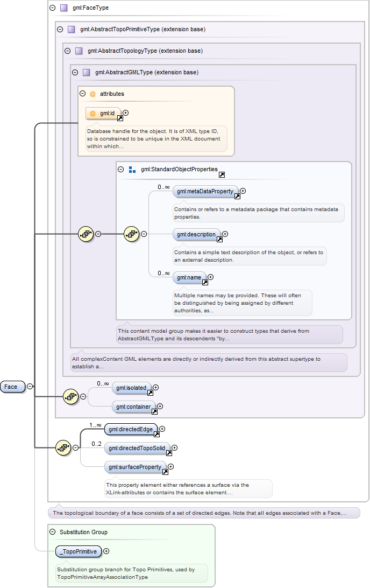Follow reference arrow on gml:name

[205, 282]
